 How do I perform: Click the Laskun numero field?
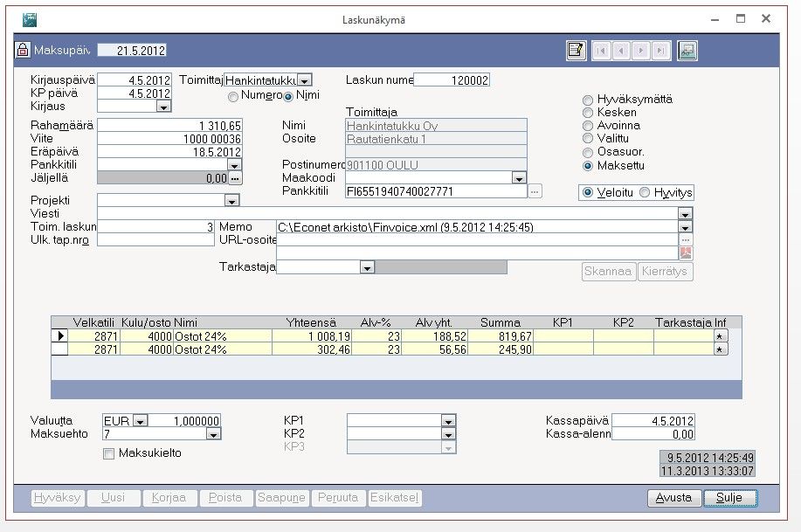pyautogui.click(x=452, y=79)
